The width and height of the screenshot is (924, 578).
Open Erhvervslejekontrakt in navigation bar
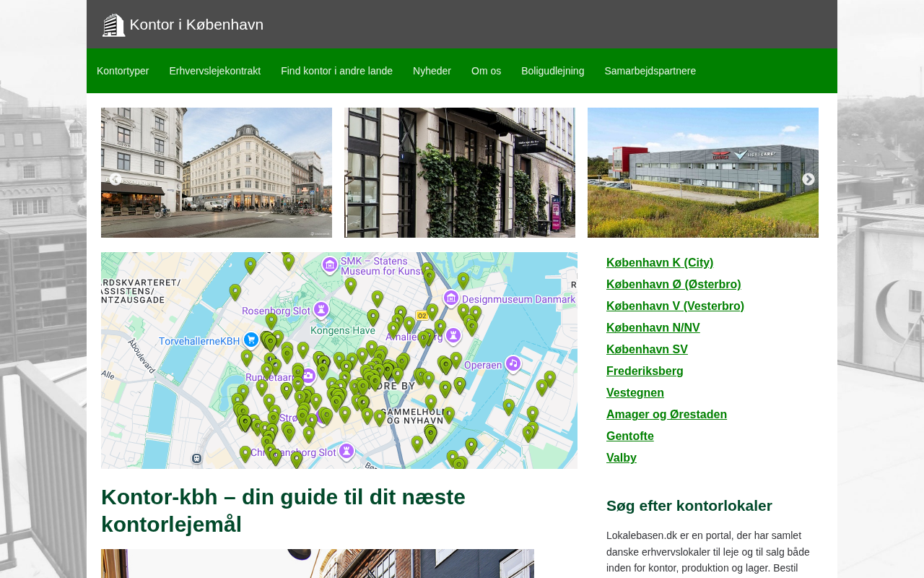coord(215,71)
